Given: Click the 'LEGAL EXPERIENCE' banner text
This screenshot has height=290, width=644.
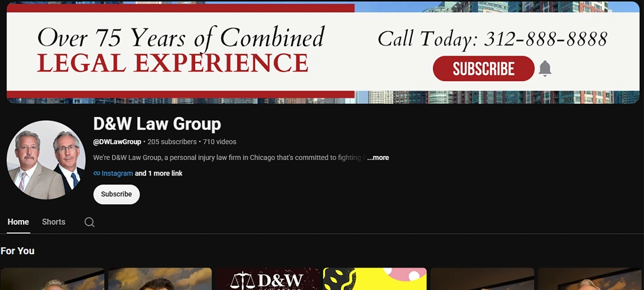Looking at the screenshot, I should point(173,63).
